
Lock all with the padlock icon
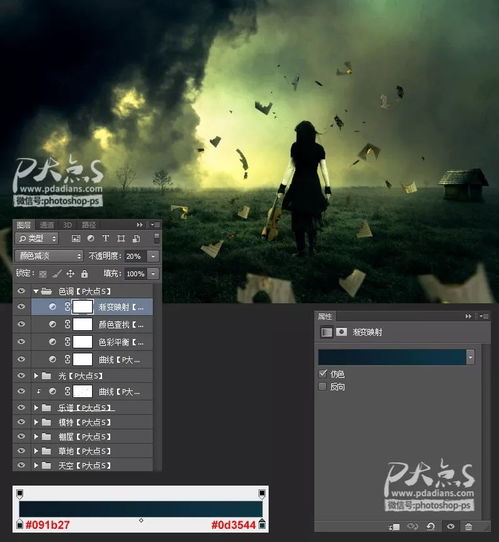(84, 274)
